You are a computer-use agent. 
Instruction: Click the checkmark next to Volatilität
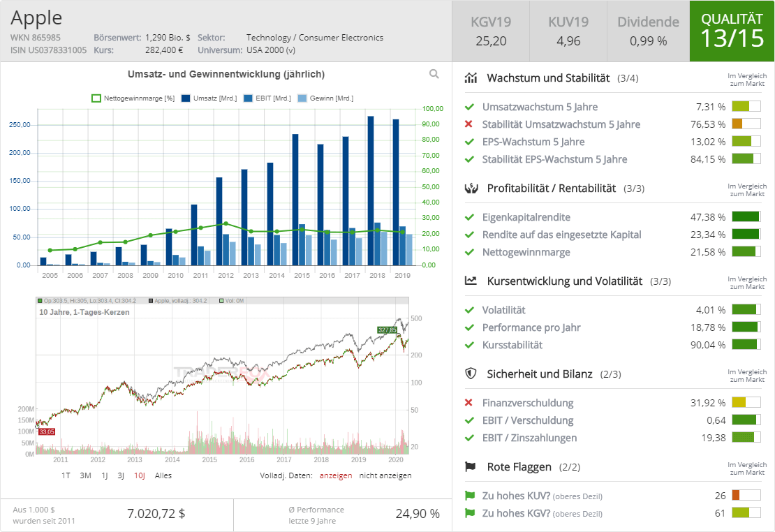click(x=470, y=310)
